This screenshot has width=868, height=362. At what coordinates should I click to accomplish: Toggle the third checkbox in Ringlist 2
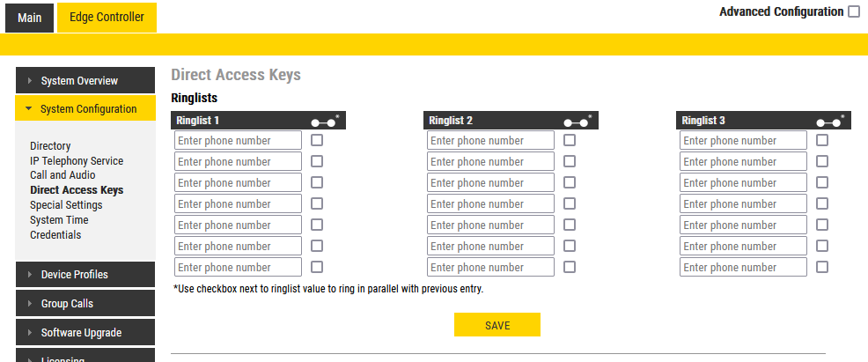pyautogui.click(x=570, y=182)
